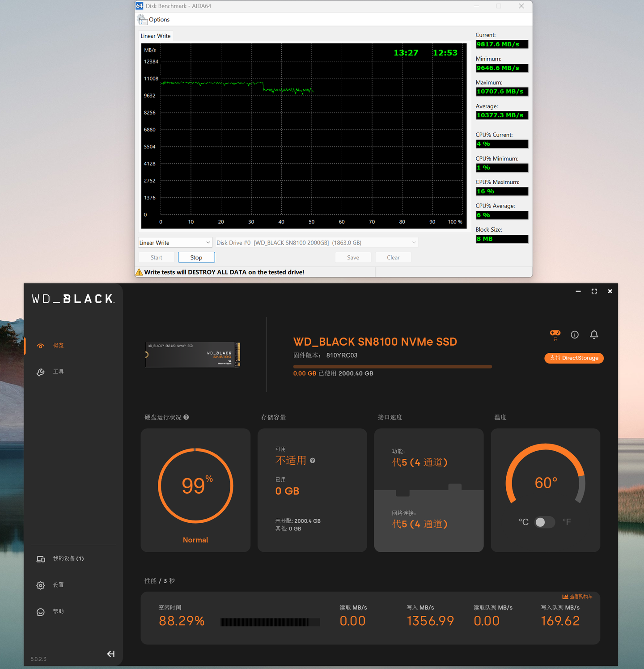Click the help smiley icon in sidebar
644x669 pixels.
(x=41, y=612)
